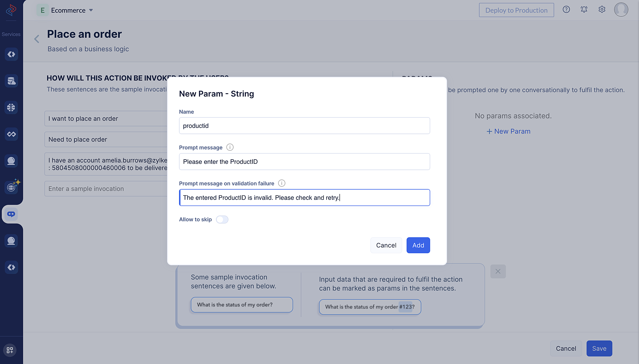
Task: Click the Name input field
Action: pos(304,126)
